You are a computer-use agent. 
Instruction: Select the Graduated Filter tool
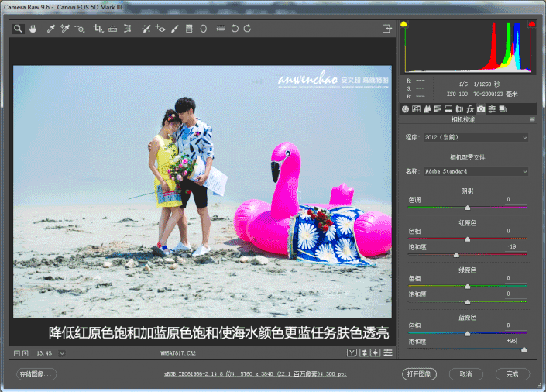coord(189,29)
